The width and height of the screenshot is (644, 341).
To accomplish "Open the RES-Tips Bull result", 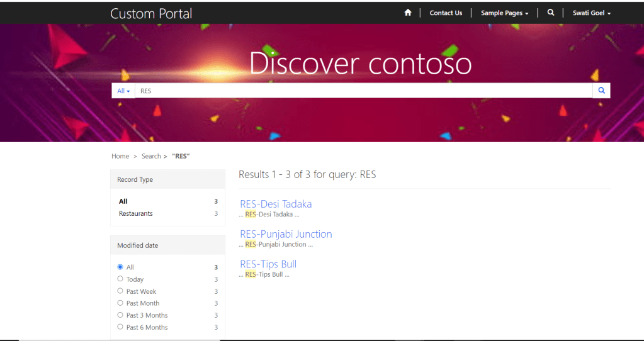I will tap(268, 264).
